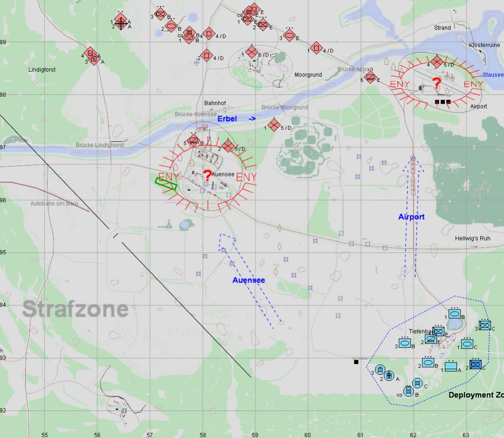Click black square marker west of deployment zone

click(356, 362)
